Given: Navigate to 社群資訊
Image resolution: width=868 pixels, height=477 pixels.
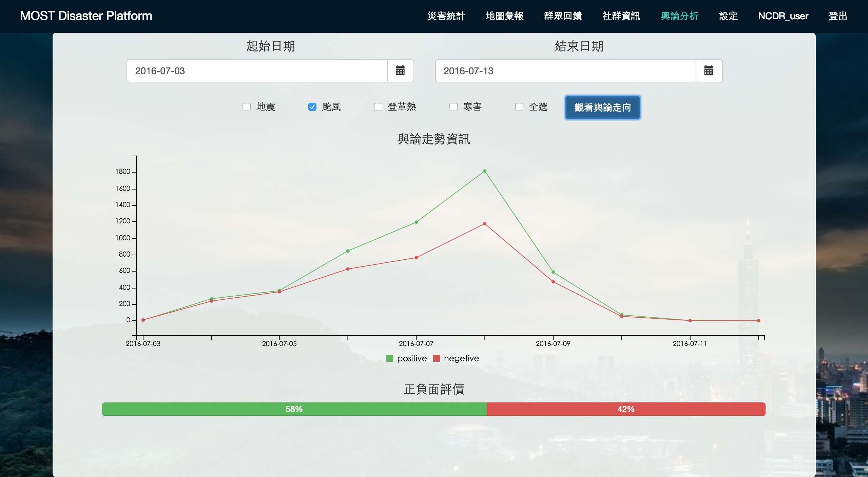Looking at the screenshot, I should point(621,16).
